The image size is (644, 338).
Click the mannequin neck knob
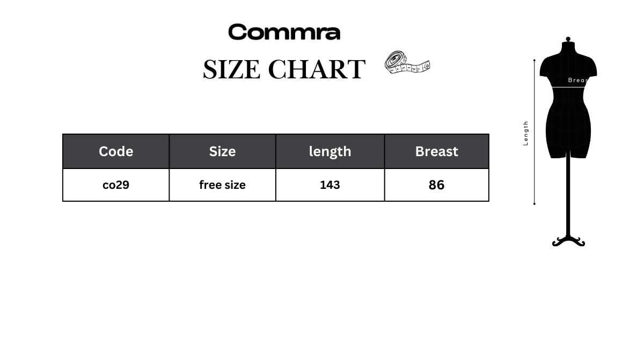[568, 40]
